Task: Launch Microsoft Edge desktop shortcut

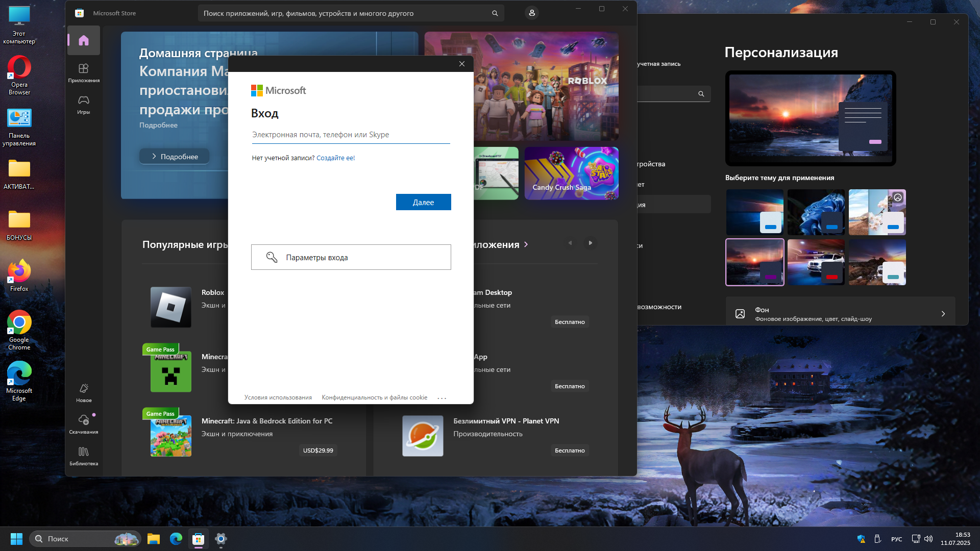Action: [19, 382]
